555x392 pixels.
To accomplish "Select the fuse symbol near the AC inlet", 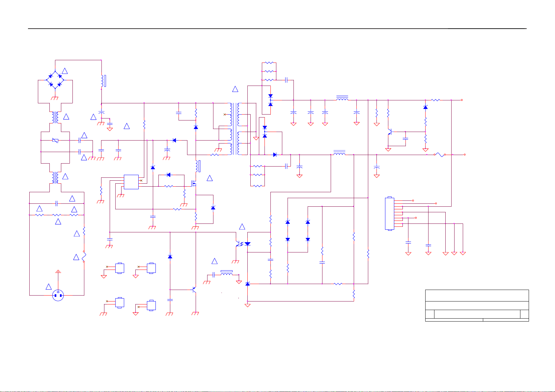I will (84, 257).
